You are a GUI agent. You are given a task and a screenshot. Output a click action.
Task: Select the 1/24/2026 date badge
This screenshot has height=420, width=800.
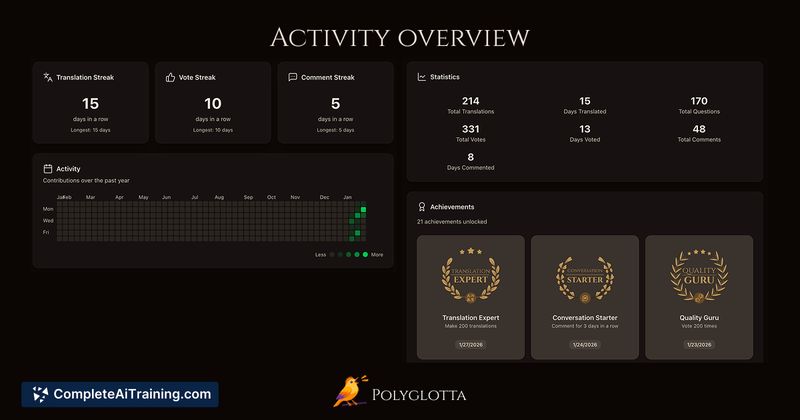click(585, 344)
